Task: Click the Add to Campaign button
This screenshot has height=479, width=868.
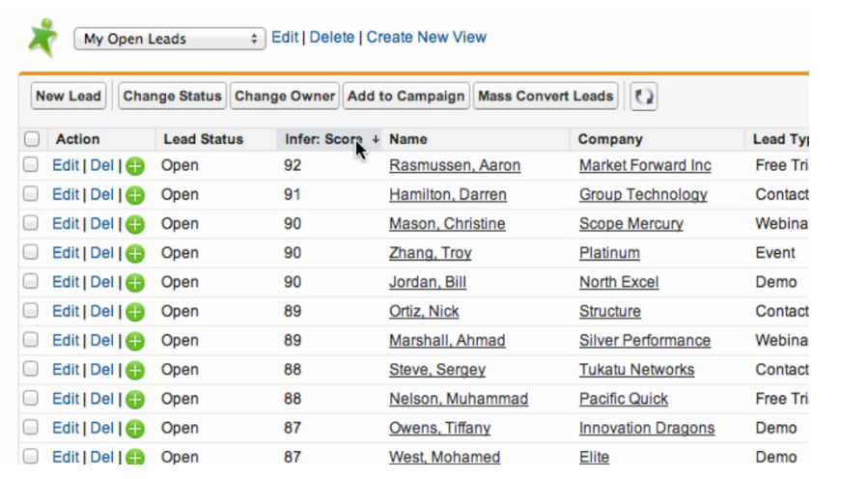Action: [x=406, y=96]
